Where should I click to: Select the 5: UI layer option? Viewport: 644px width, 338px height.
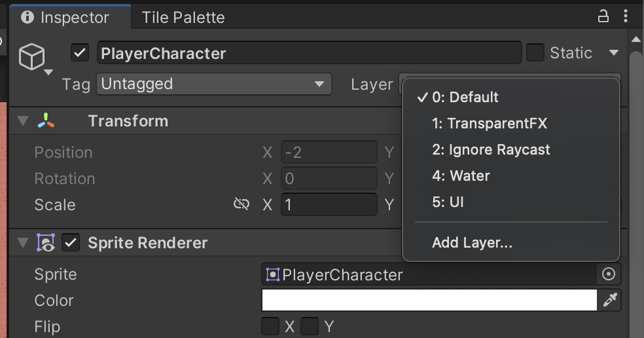(x=448, y=202)
